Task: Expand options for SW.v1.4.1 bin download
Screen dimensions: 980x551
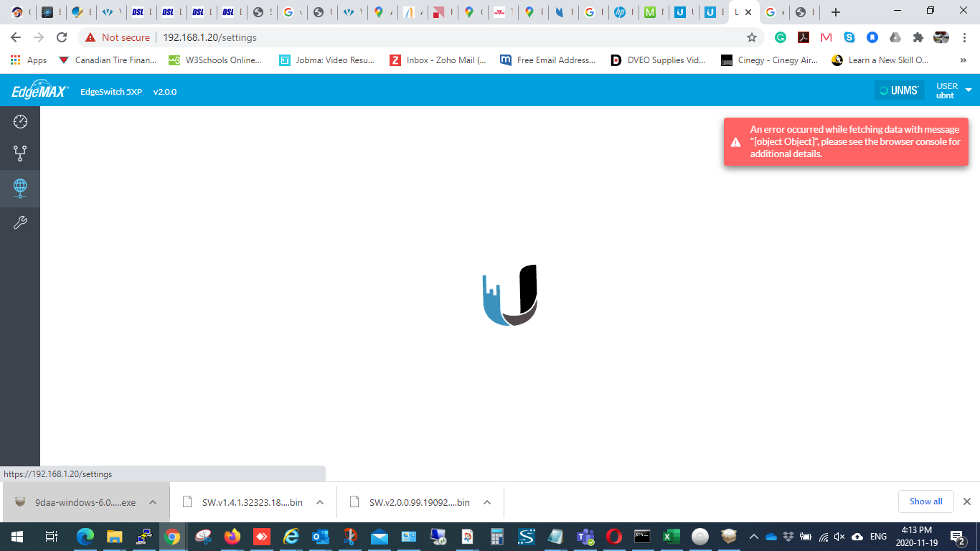Action: [320, 502]
